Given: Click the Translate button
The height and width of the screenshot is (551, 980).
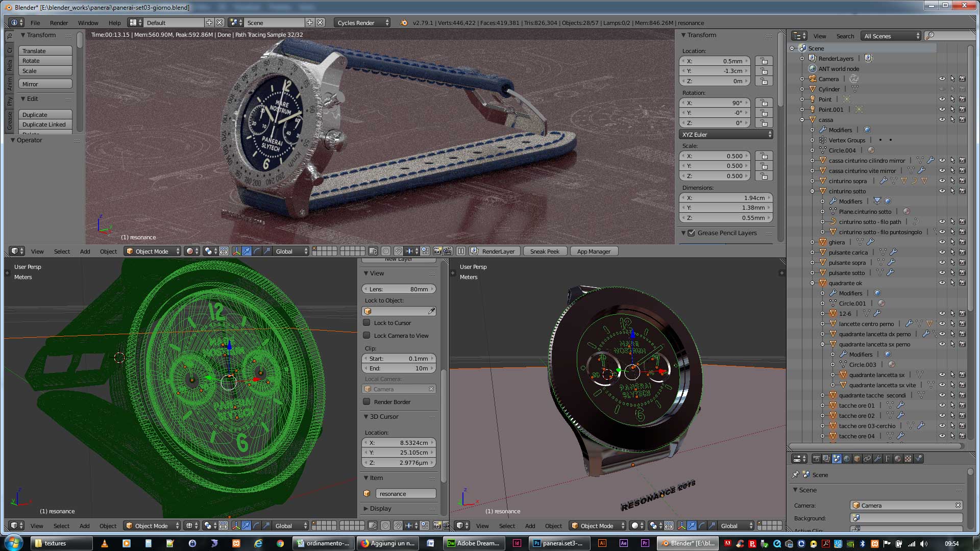Looking at the screenshot, I should [x=45, y=51].
